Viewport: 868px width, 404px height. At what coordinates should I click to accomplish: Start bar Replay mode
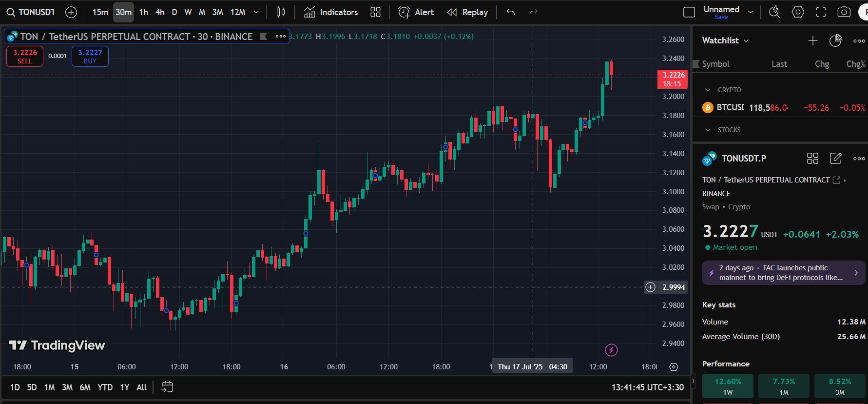[467, 12]
